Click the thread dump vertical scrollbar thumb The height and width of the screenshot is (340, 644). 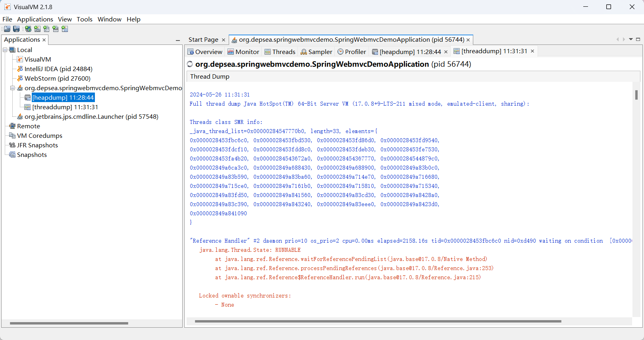636,95
